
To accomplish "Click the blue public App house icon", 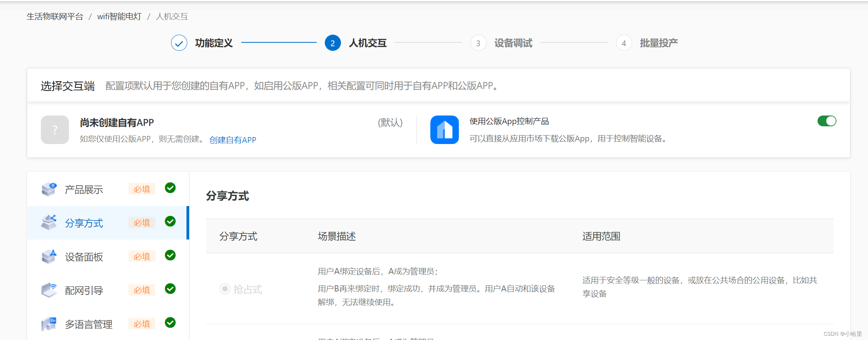I will click(x=445, y=130).
